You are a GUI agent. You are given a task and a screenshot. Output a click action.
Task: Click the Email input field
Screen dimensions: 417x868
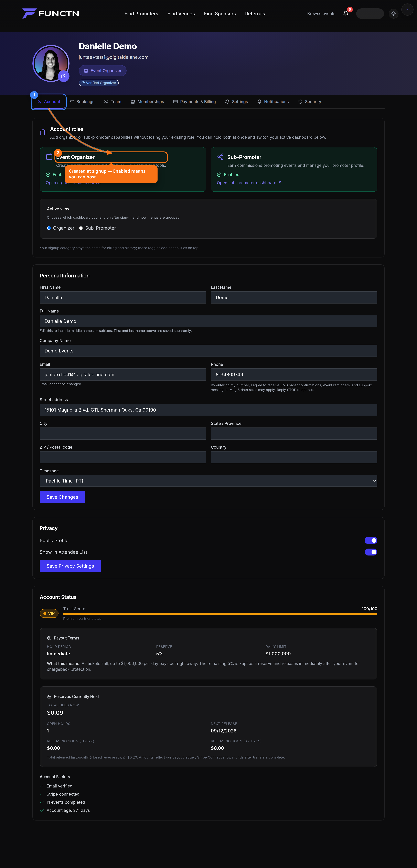coord(123,374)
